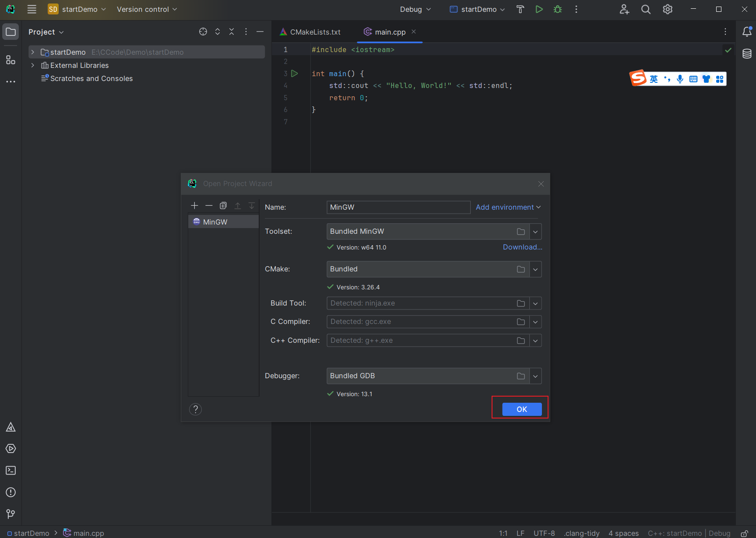Open Build Tool dropdown arrow

pos(535,303)
